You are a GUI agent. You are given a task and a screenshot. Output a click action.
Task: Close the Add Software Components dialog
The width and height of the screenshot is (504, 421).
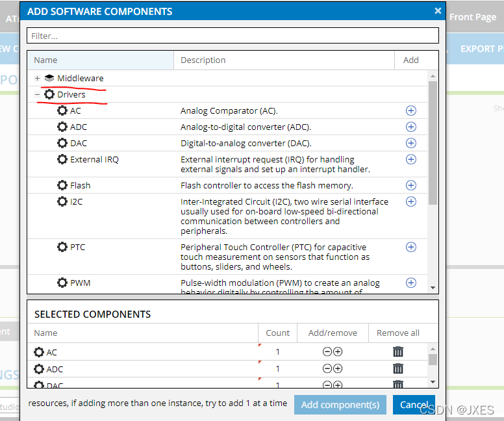pyautogui.click(x=438, y=11)
